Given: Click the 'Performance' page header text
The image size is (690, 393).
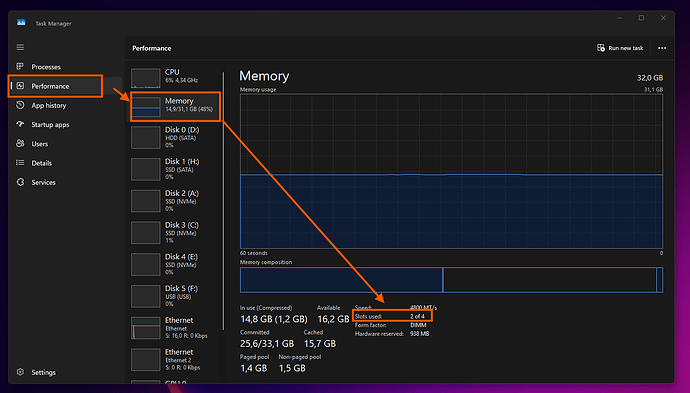Looking at the screenshot, I should pos(151,48).
